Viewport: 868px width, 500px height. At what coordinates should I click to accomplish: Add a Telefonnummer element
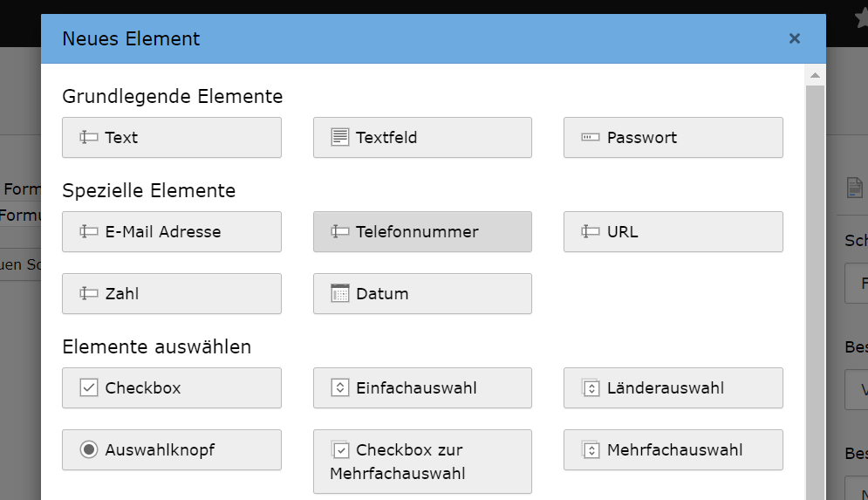coord(422,232)
